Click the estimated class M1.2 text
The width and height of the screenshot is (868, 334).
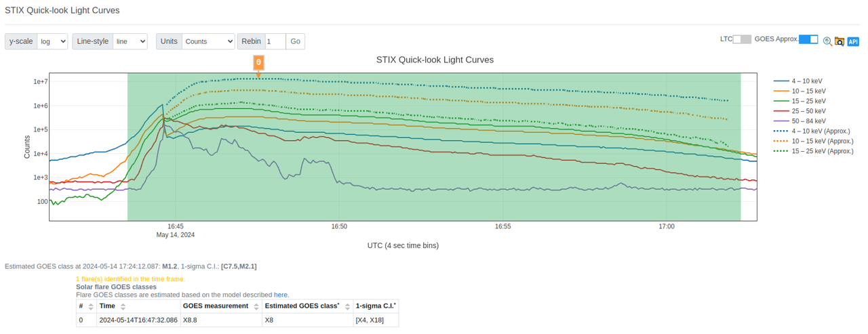click(x=169, y=266)
